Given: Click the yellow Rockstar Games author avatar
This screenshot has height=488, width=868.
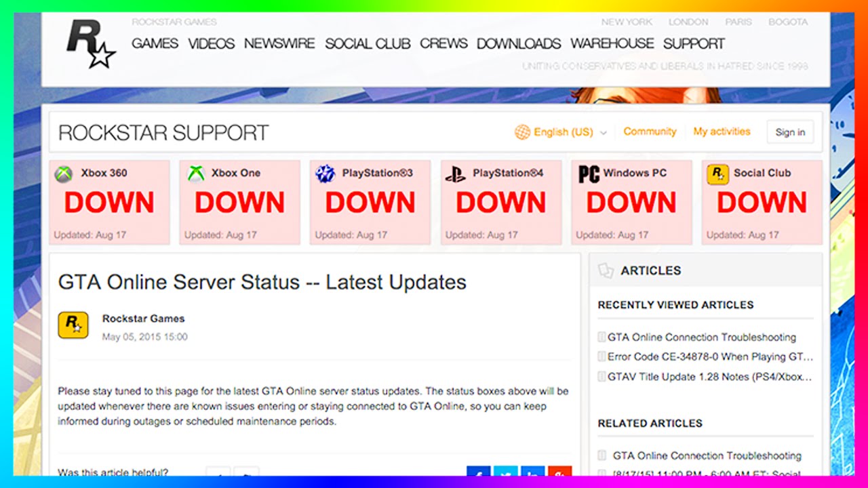Looking at the screenshot, I should (x=73, y=325).
